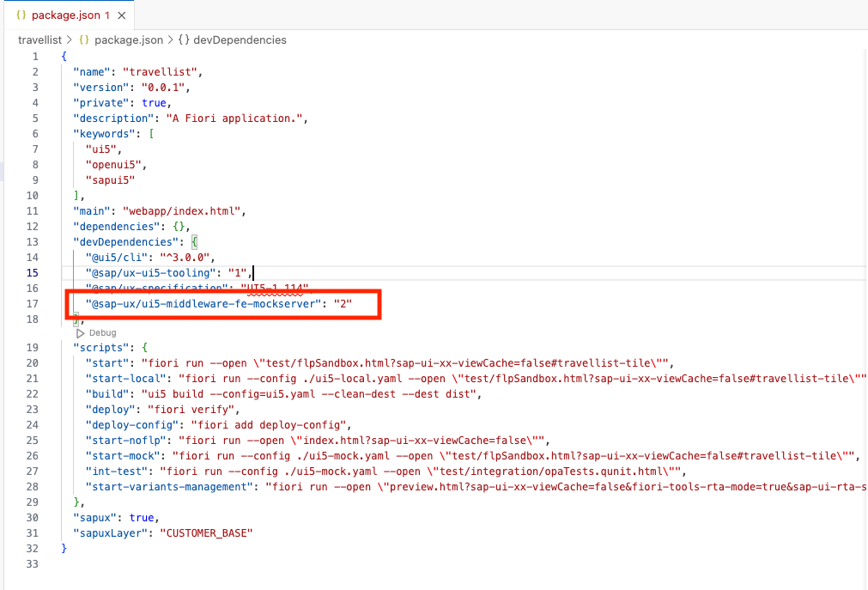Click the "start-mock" script key
This screenshot has height=590, width=868.
click(x=123, y=457)
